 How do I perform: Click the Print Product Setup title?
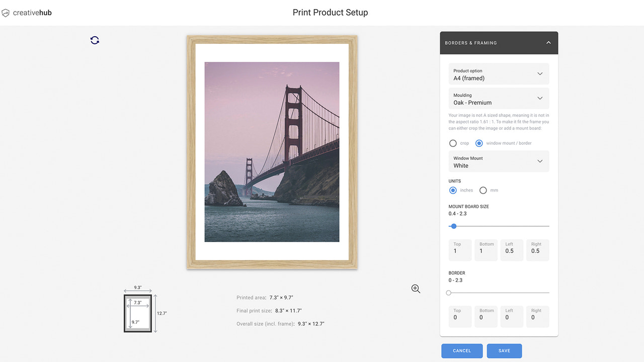[330, 12]
